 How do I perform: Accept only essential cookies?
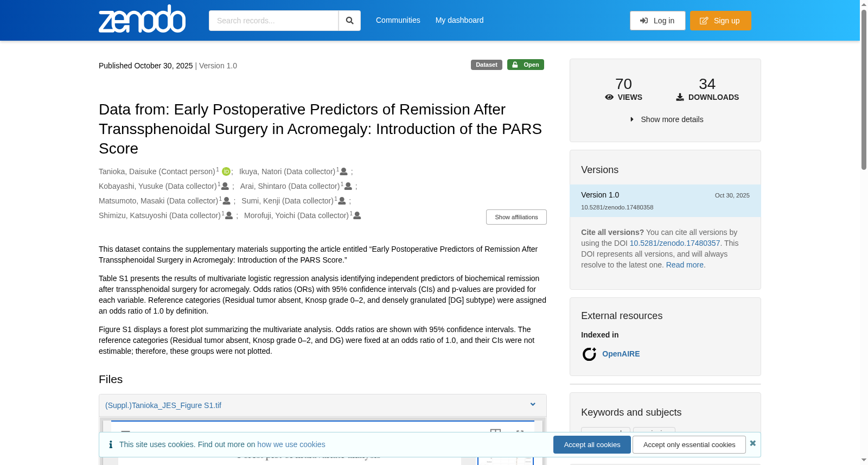[x=689, y=445]
